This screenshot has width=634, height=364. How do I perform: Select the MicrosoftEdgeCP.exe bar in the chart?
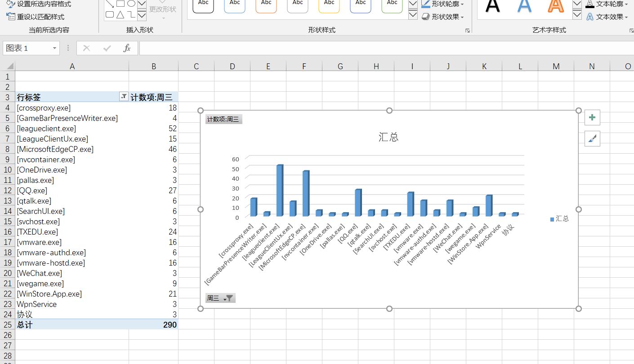pyautogui.click(x=306, y=194)
